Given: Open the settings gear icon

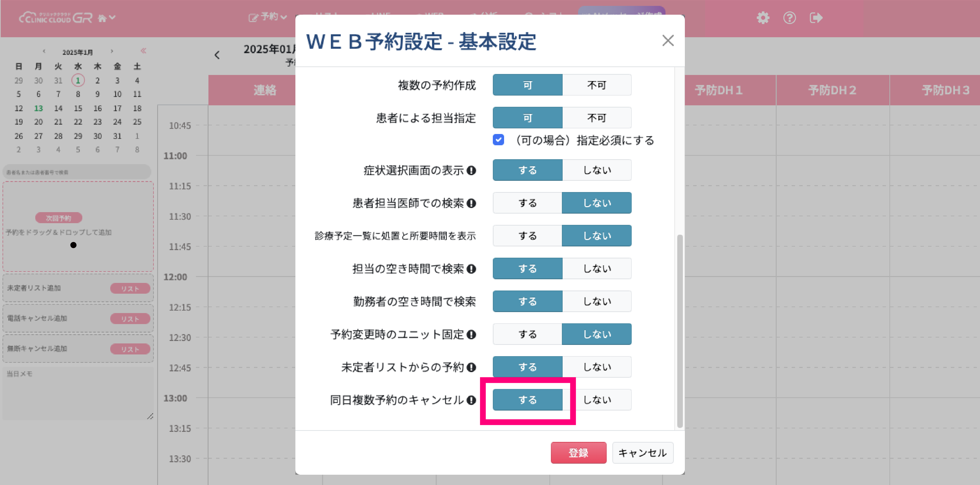Looking at the screenshot, I should (763, 18).
